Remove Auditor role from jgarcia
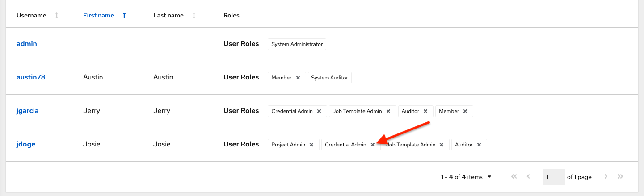Screen dimensions: 644x196 [x=425, y=111]
